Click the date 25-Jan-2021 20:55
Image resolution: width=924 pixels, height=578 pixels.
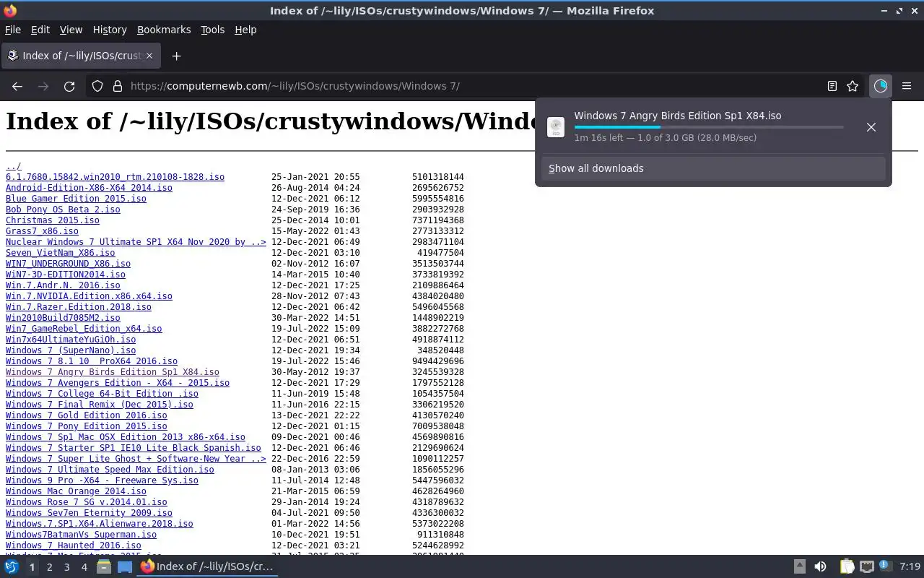tap(315, 177)
